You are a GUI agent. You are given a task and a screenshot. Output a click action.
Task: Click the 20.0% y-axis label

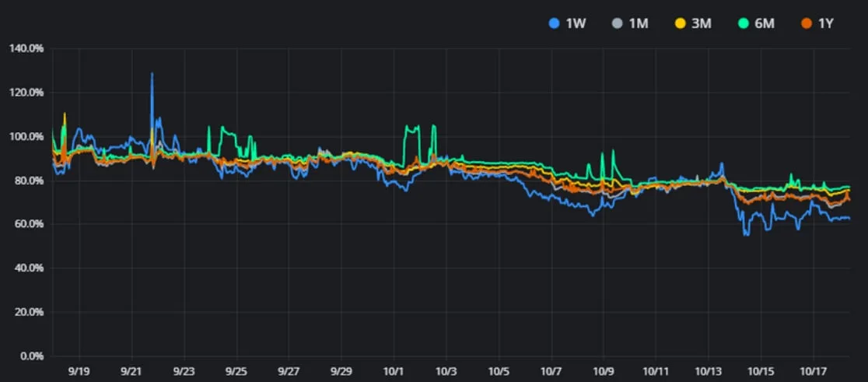30,312
